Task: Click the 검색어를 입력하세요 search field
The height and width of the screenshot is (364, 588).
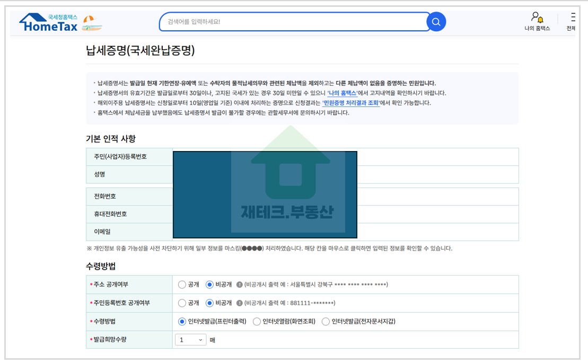Action: [x=292, y=21]
